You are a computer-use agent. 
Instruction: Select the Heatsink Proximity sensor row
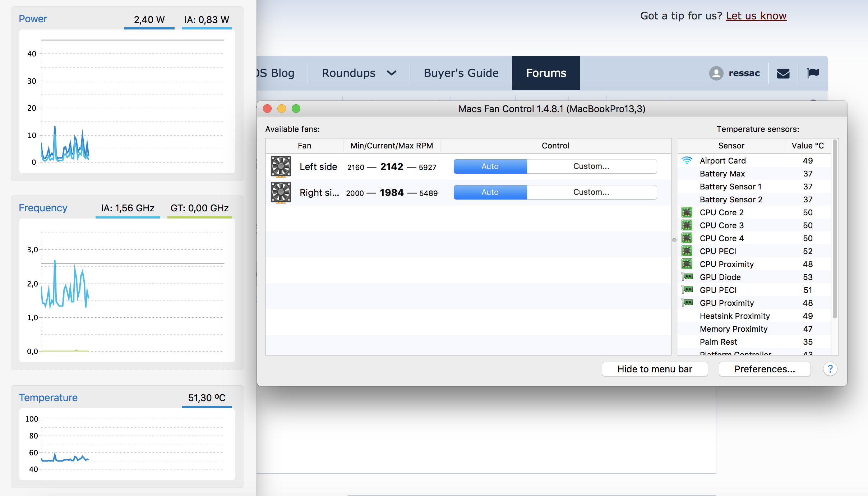point(754,316)
